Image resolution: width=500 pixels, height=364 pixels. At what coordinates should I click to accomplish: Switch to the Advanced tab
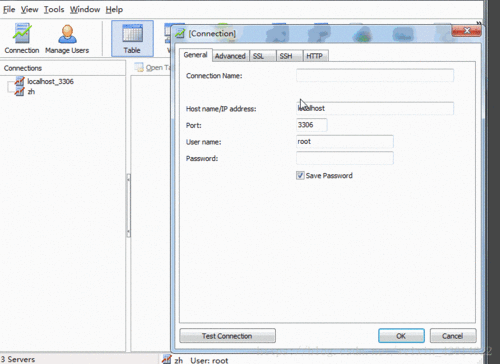(x=230, y=56)
